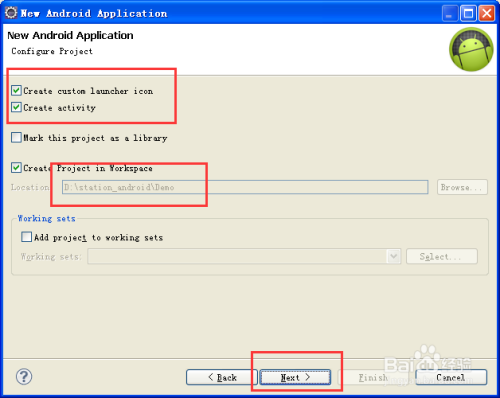The height and width of the screenshot is (398, 500).
Task: Open the Working sets combo box dropdown
Action: click(x=394, y=256)
